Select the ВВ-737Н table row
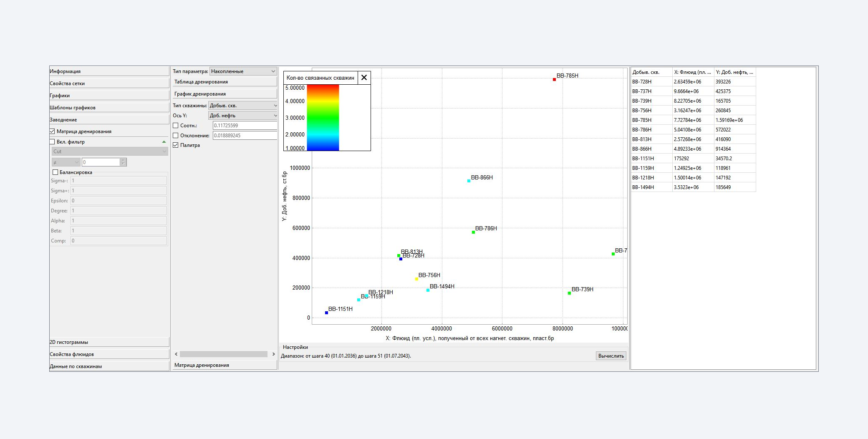This screenshot has width=868, height=439. point(693,91)
